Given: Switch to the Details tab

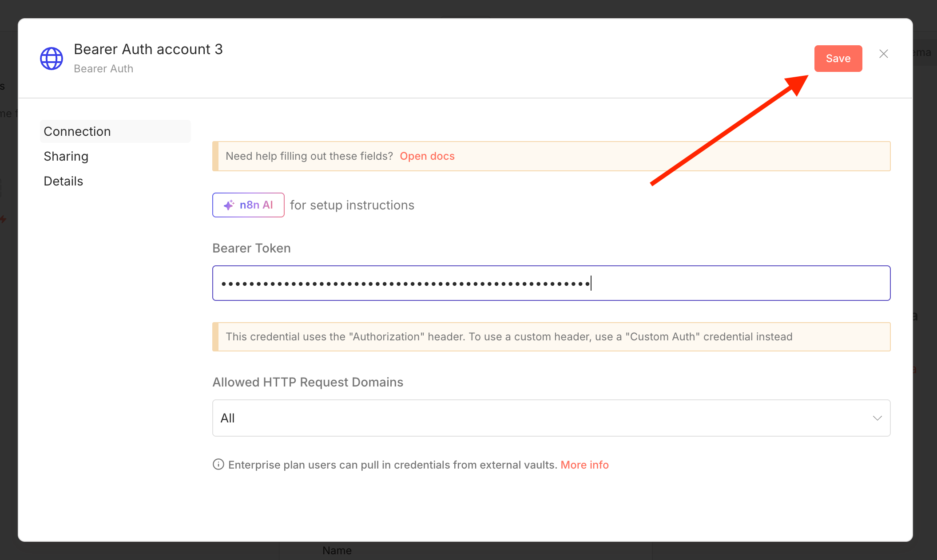Looking at the screenshot, I should [x=64, y=181].
